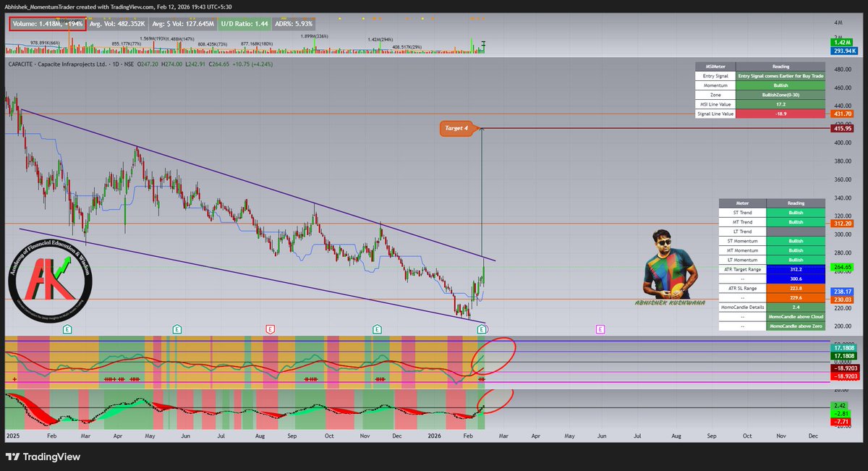Click the magenta upcoming earnings E marker

click(x=600, y=329)
